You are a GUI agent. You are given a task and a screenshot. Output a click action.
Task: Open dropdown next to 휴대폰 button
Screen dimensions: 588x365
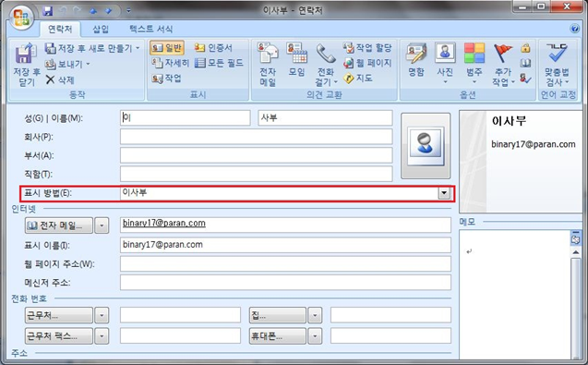[x=315, y=335]
